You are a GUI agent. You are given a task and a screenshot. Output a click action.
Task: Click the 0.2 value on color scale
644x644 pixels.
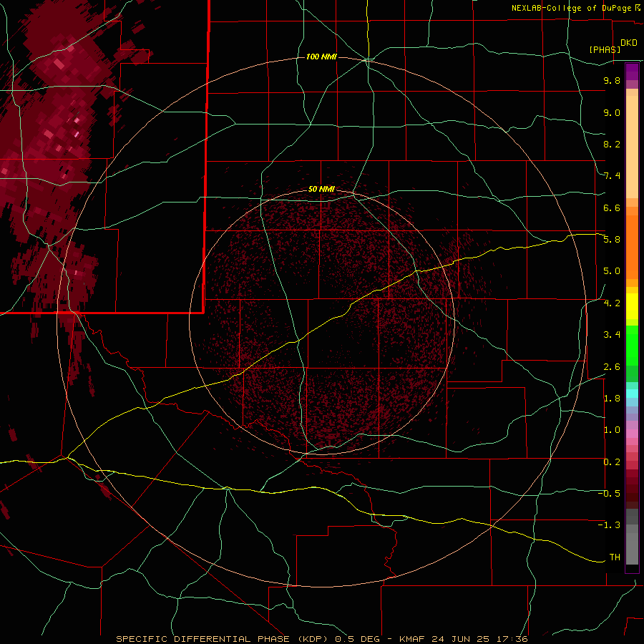612,462
